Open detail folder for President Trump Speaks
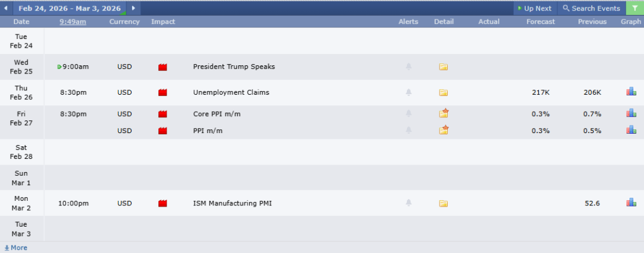 [x=443, y=67]
